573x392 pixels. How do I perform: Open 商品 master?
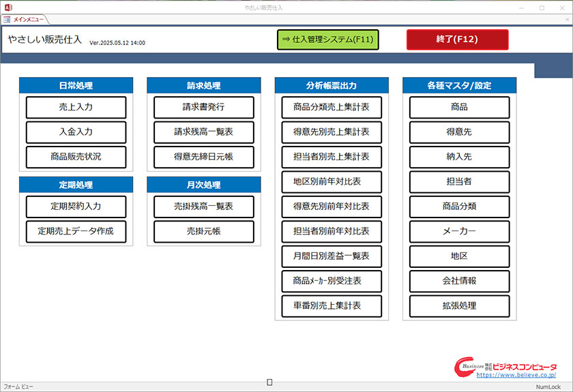[460, 108]
